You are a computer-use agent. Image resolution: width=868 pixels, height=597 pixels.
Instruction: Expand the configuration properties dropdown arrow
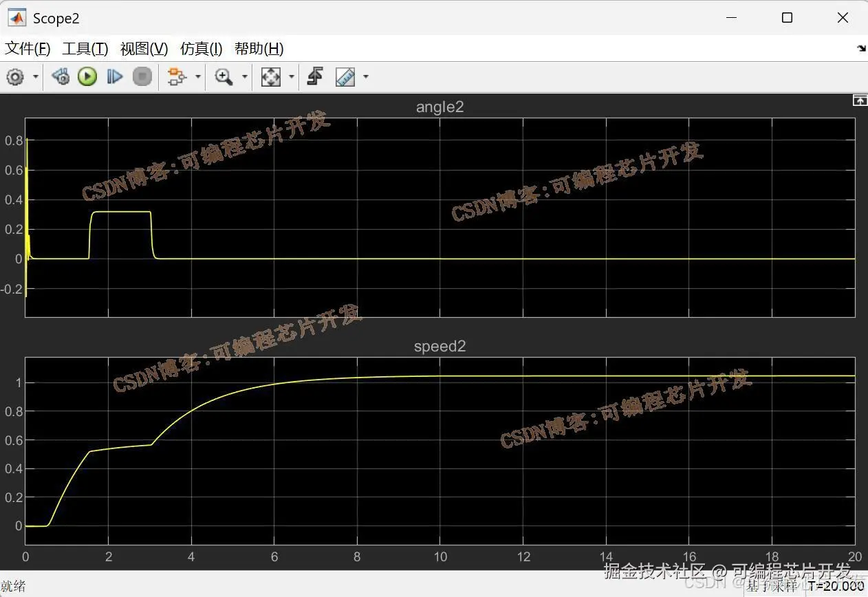click(x=36, y=77)
